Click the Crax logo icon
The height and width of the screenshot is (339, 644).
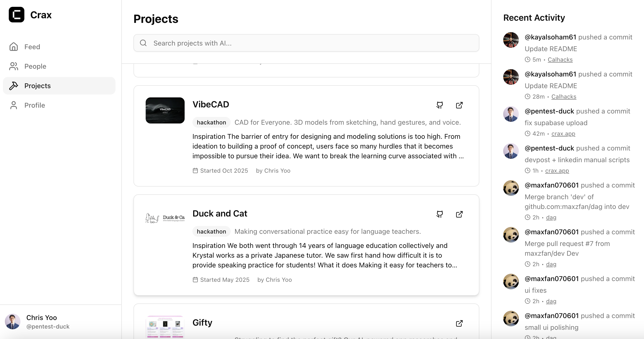click(17, 15)
